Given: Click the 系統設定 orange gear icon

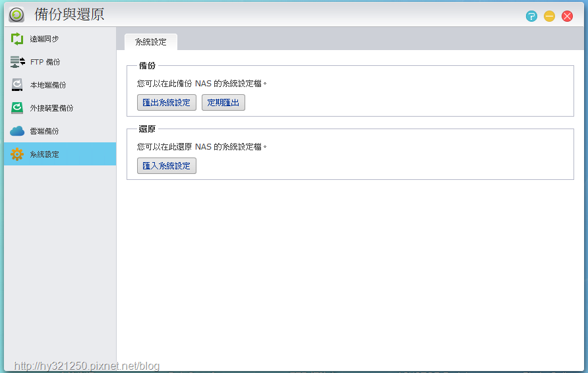Looking at the screenshot, I should click(17, 154).
